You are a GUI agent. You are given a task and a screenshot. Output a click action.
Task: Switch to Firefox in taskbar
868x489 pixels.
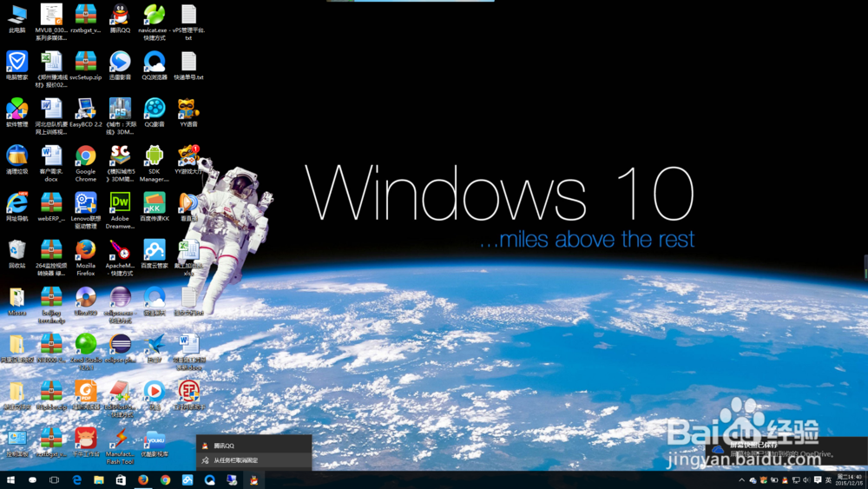(143, 480)
